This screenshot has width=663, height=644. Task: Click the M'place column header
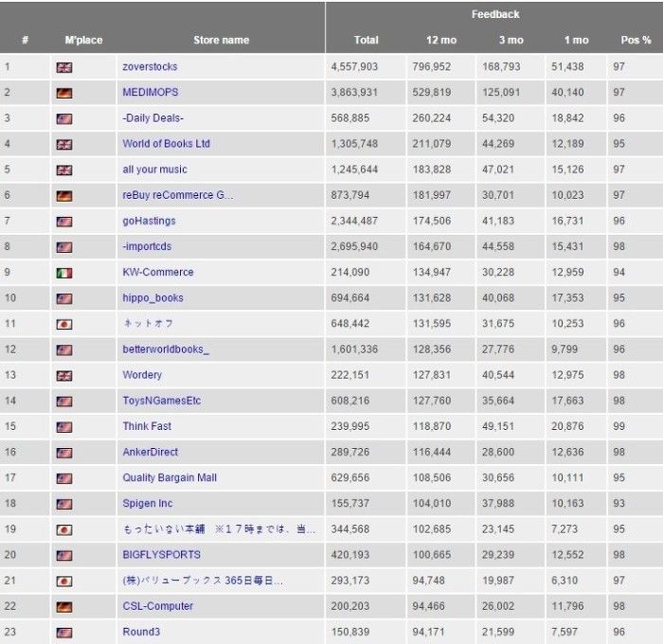click(83, 40)
